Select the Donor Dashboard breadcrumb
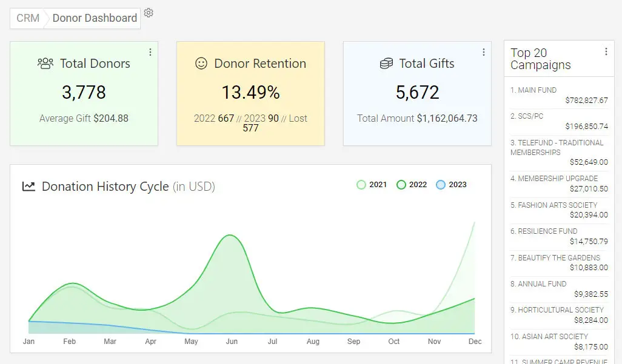622x364 pixels. [x=95, y=18]
